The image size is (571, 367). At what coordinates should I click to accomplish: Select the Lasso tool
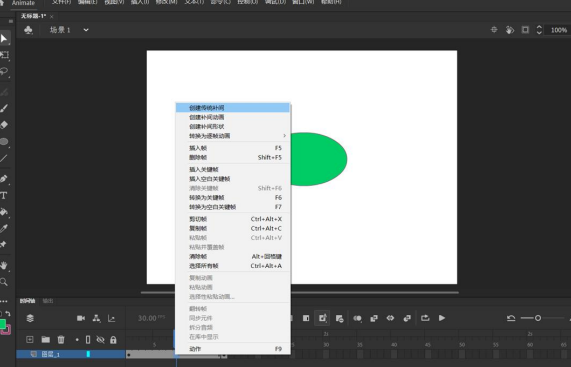[x=4, y=71]
